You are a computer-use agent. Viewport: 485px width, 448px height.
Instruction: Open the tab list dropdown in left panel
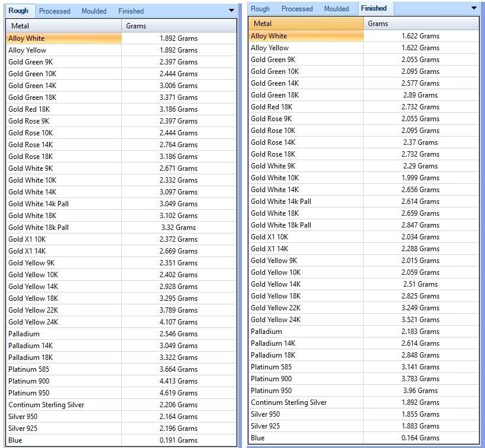231,11
